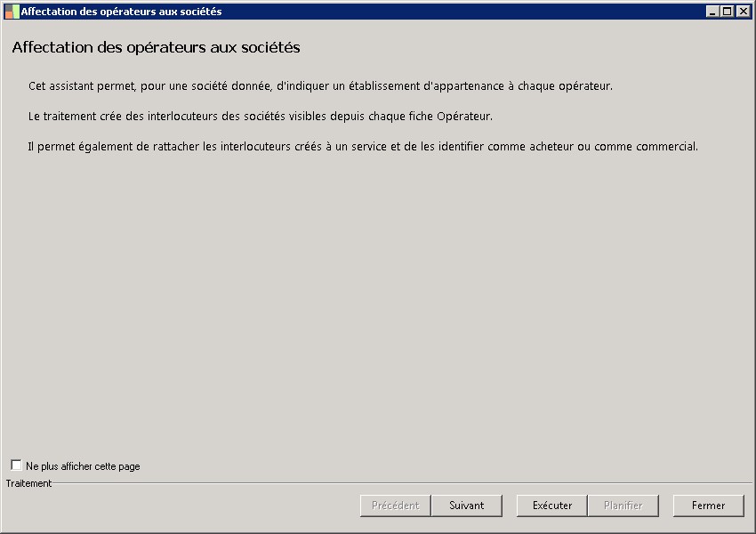Click the paragraph starting 'Le traitement crée'
Viewport: 756px width, 534px height.
pyautogui.click(x=260, y=117)
